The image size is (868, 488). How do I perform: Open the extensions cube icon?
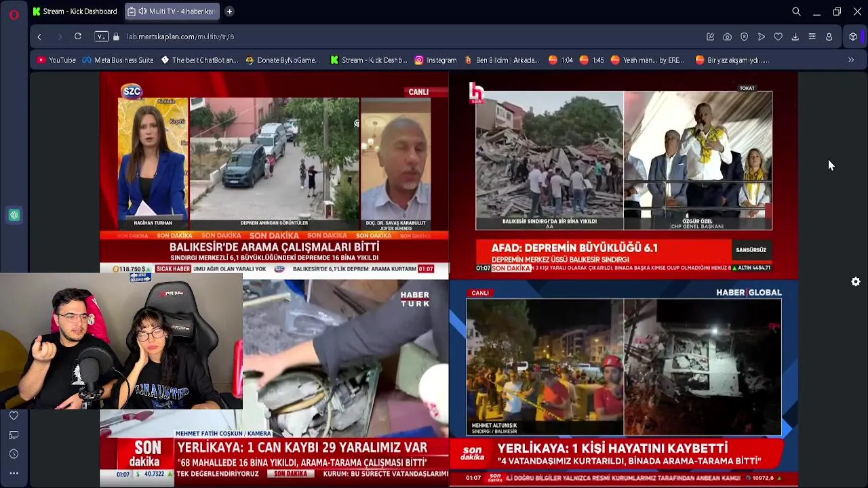pos(853,37)
